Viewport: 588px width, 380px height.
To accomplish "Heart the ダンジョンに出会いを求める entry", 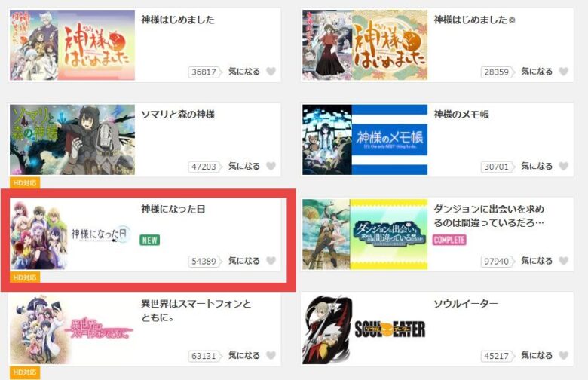I will coord(563,261).
